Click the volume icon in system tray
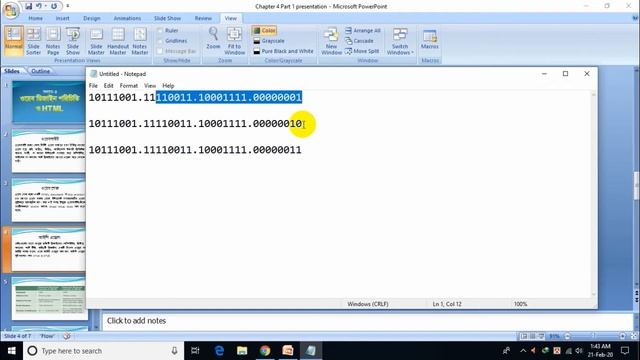This screenshot has width=640, height=360. [x=579, y=351]
